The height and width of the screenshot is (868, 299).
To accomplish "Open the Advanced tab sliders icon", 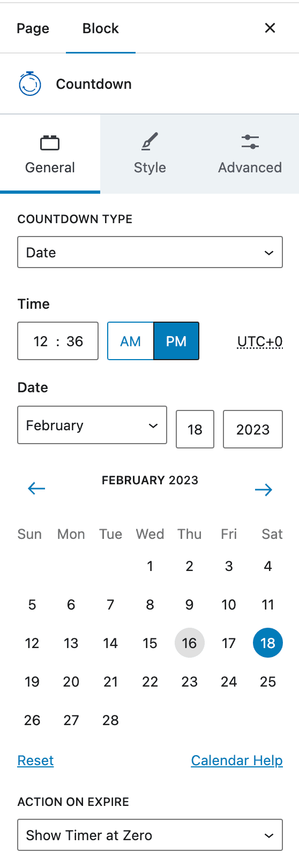I will (250, 142).
